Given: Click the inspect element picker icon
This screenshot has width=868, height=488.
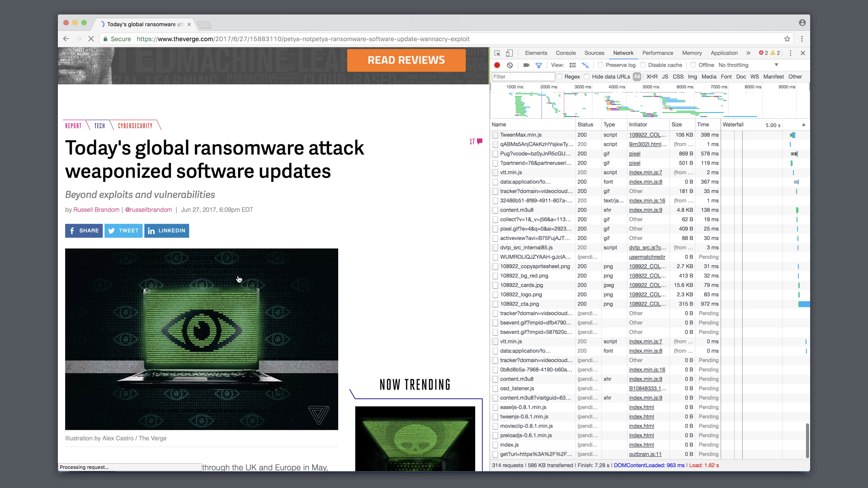Looking at the screenshot, I should [497, 53].
